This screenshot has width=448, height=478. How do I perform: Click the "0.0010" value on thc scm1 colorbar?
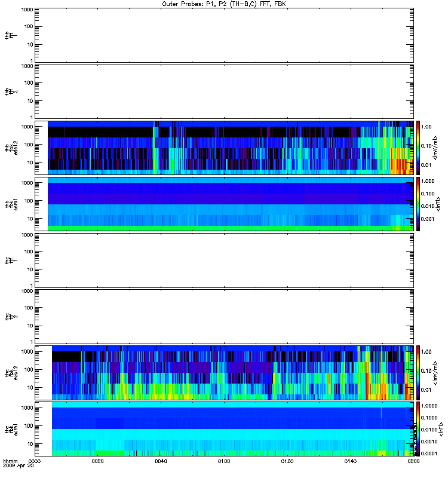[429, 442]
